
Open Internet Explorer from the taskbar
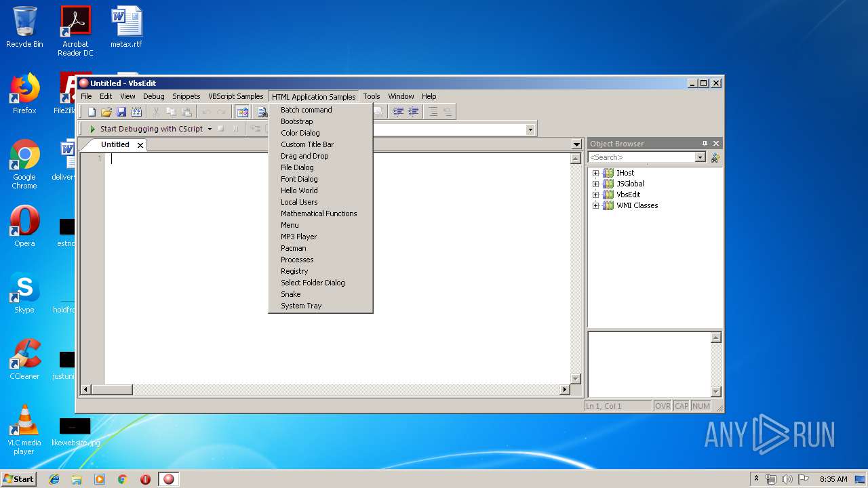54,479
